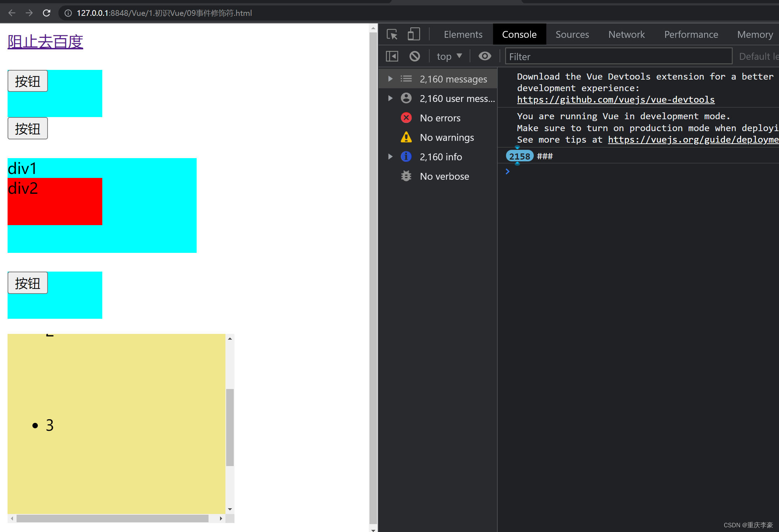This screenshot has height=532, width=779.
Task: Click the inspect element picker icon
Action: (x=392, y=35)
